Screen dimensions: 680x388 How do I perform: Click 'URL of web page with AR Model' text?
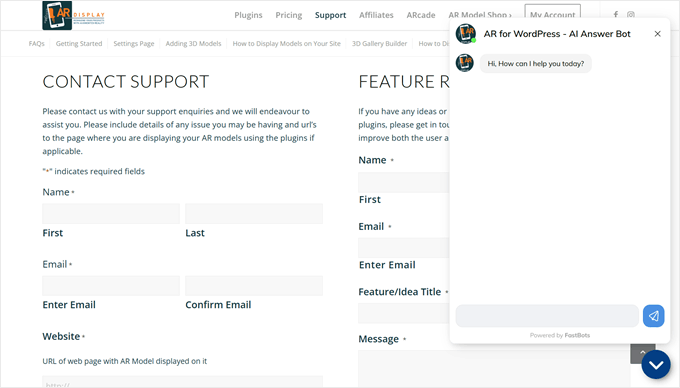(x=124, y=361)
